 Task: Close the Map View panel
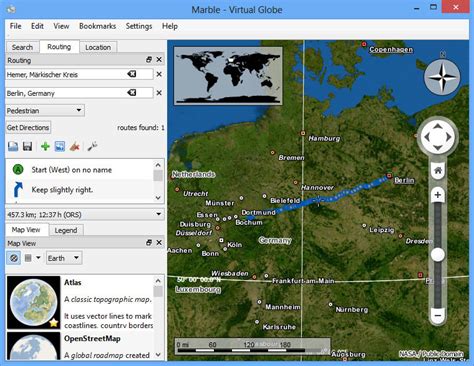(159, 242)
